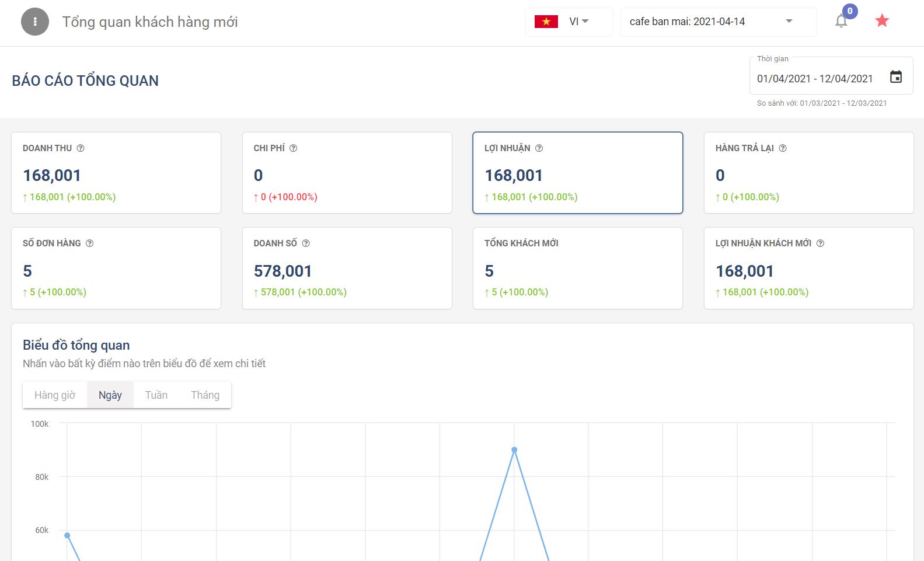Click the notification bell icon
The width and height of the screenshot is (924, 561).
click(841, 22)
